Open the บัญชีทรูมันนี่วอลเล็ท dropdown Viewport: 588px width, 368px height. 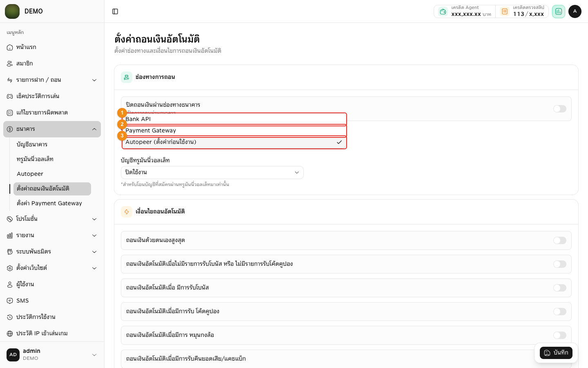coord(212,173)
